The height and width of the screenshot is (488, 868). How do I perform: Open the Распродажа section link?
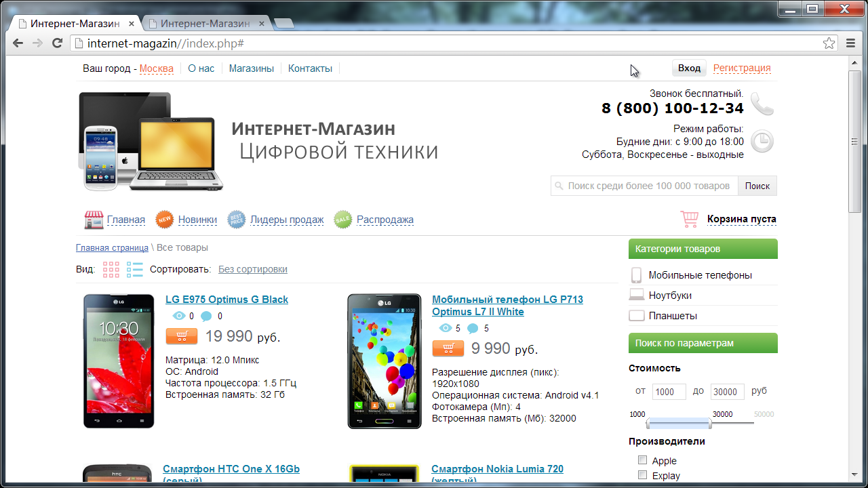pyautogui.click(x=385, y=220)
